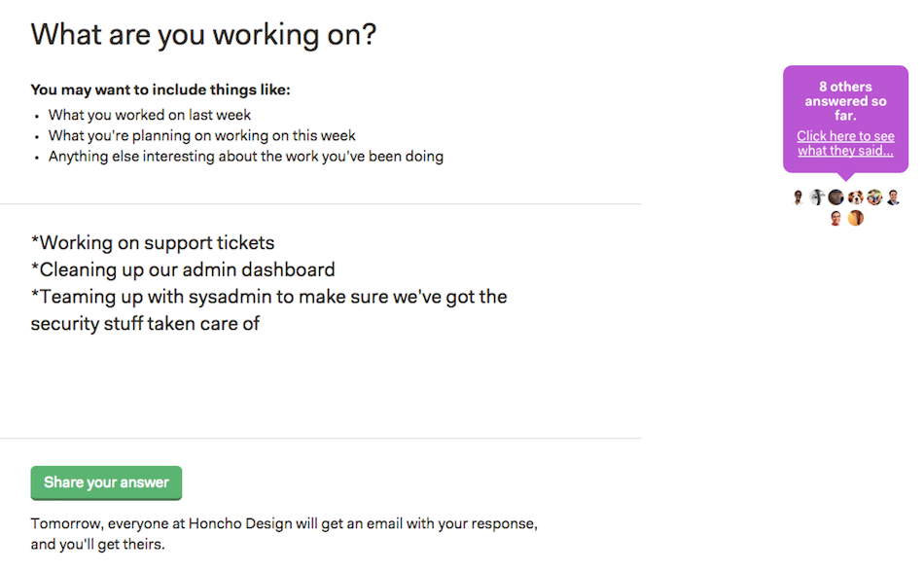Click the '8 others answered so far' bubble text
Screen dimensions: 924x571
click(845, 101)
